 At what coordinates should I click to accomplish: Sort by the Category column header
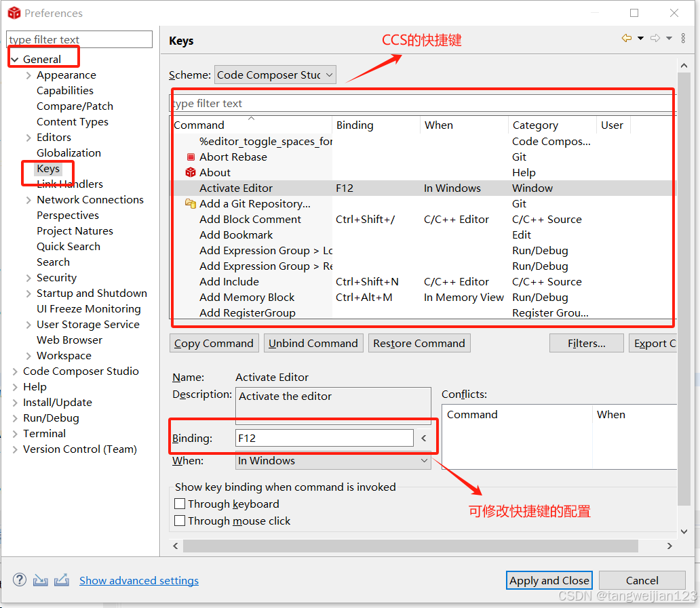[x=552, y=125]
